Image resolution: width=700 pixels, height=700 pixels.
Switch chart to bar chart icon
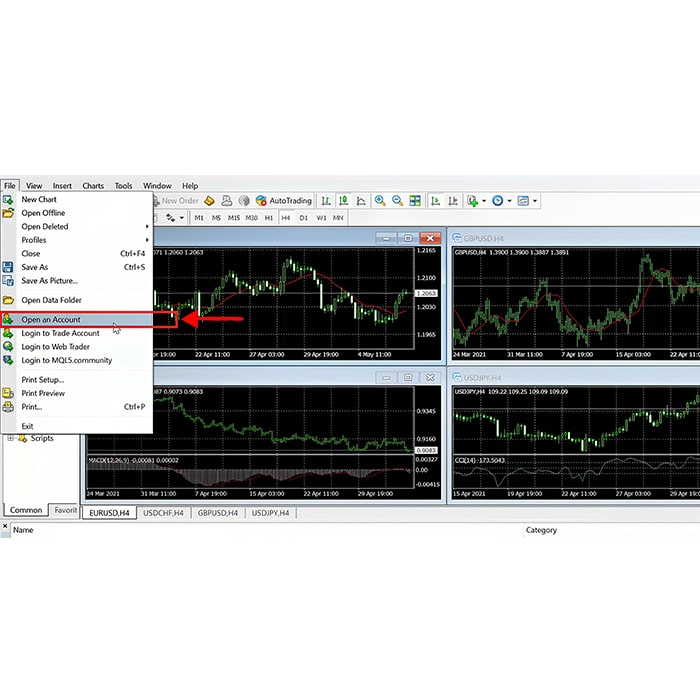coord(326,201)
